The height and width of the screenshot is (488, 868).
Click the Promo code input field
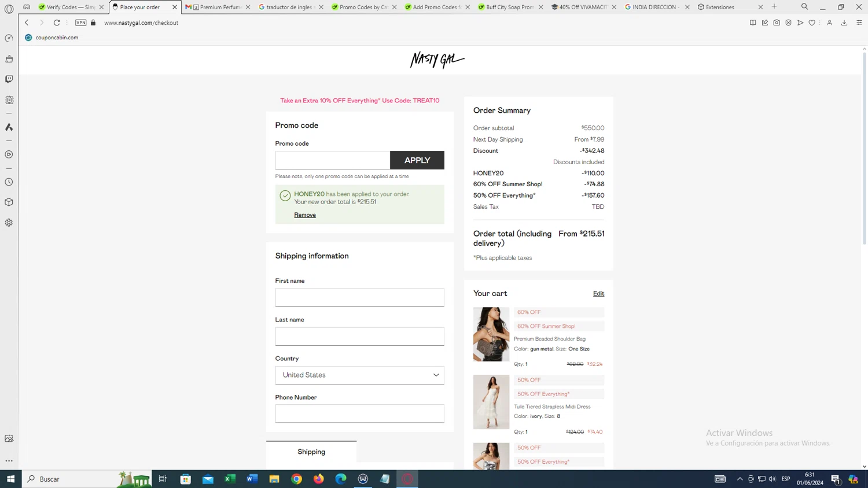click(333, 160)
